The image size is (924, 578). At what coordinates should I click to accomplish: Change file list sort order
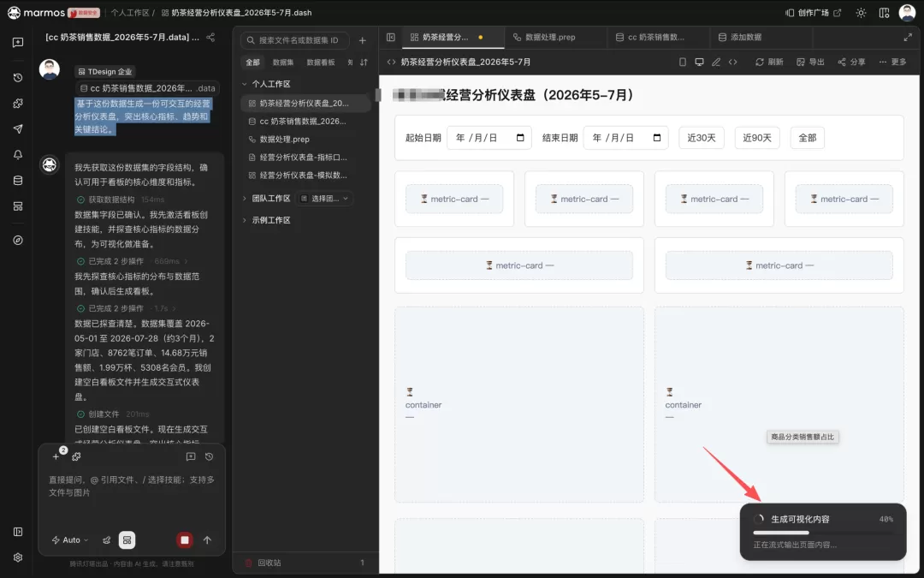coord(364,62)
